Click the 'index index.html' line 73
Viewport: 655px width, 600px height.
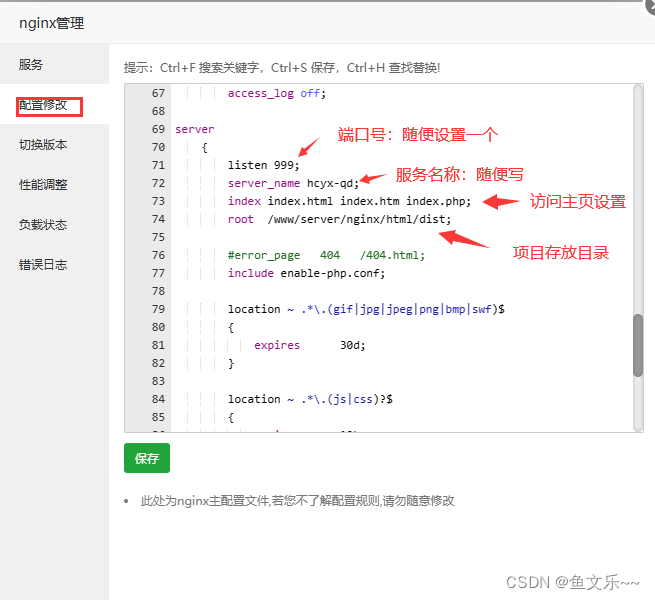[349, 201]
